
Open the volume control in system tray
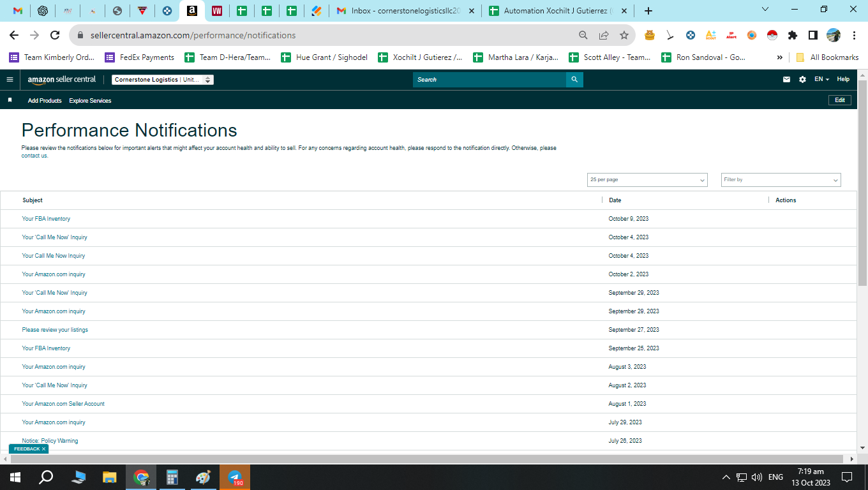point(757,477)
